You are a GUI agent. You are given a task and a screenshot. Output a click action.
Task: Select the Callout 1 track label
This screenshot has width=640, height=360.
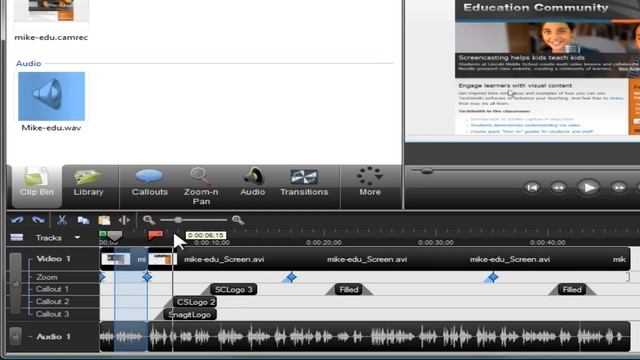[x=52, y=289]
